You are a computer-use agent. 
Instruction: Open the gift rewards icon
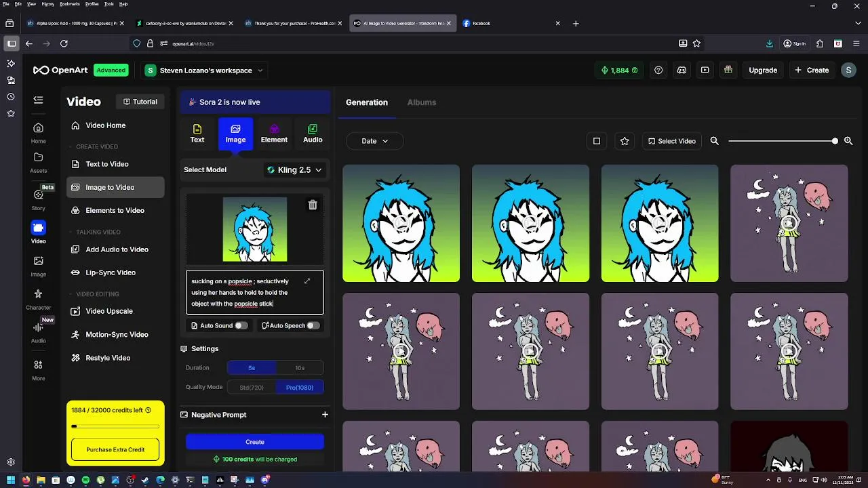tap(728, 70)
